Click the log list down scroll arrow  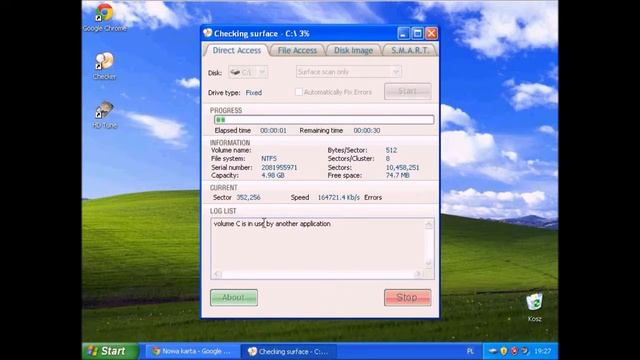pyautogui.click(x=429, y=263)
